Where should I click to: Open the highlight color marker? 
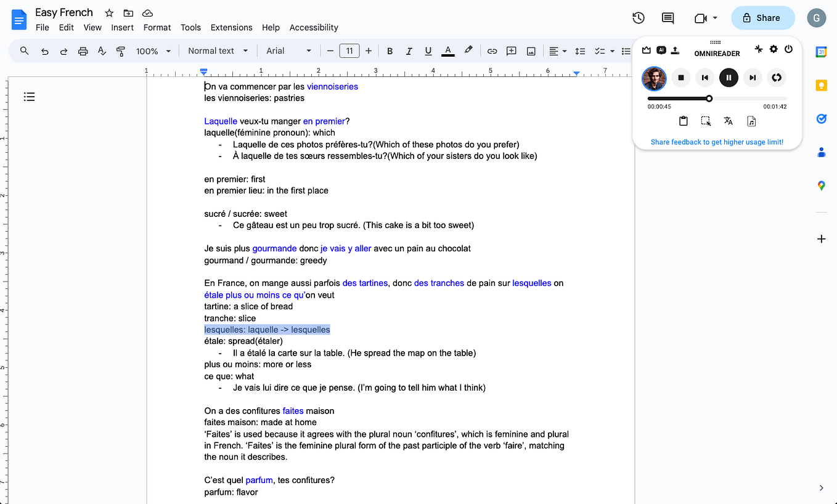[468, 51]
